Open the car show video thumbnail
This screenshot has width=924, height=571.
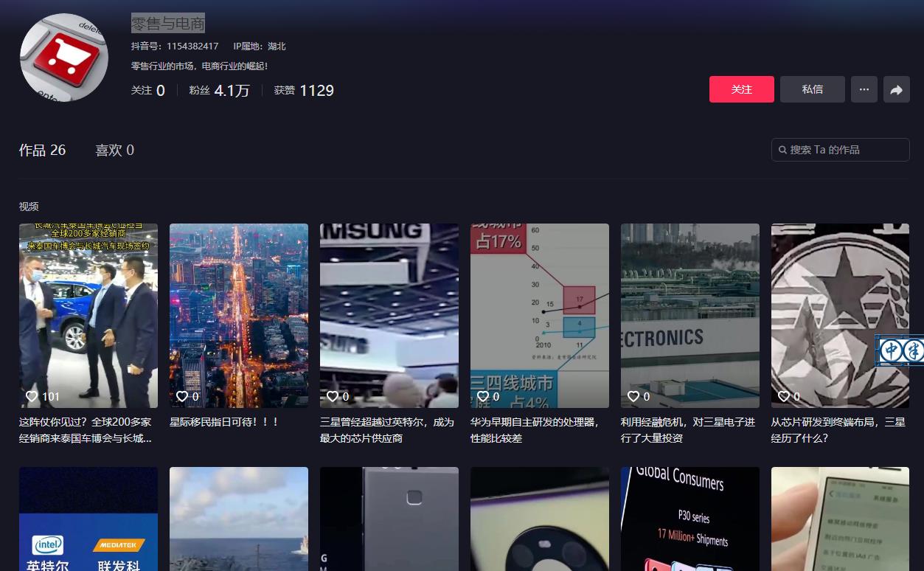tap(88, 316)
